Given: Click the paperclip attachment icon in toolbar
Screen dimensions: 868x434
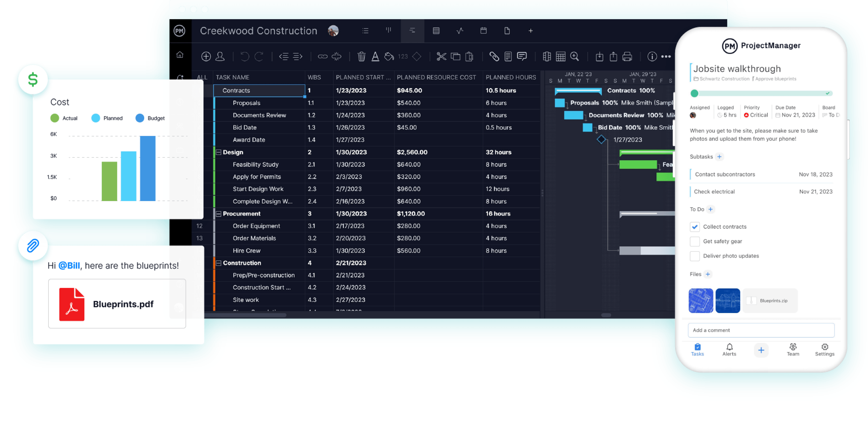Looking at the screenshot, I should [494, 56].
